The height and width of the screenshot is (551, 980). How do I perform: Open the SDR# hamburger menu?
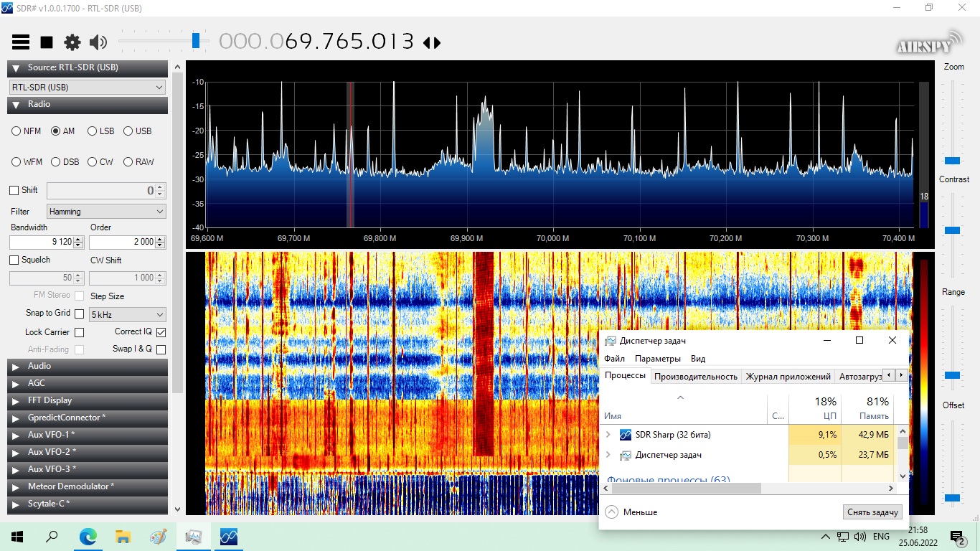tap(21, 42)
